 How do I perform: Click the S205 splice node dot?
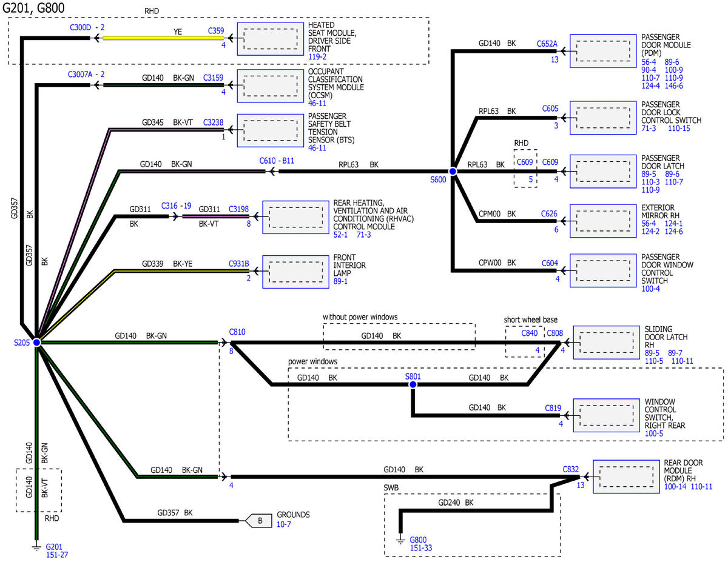tap(36, 343)
